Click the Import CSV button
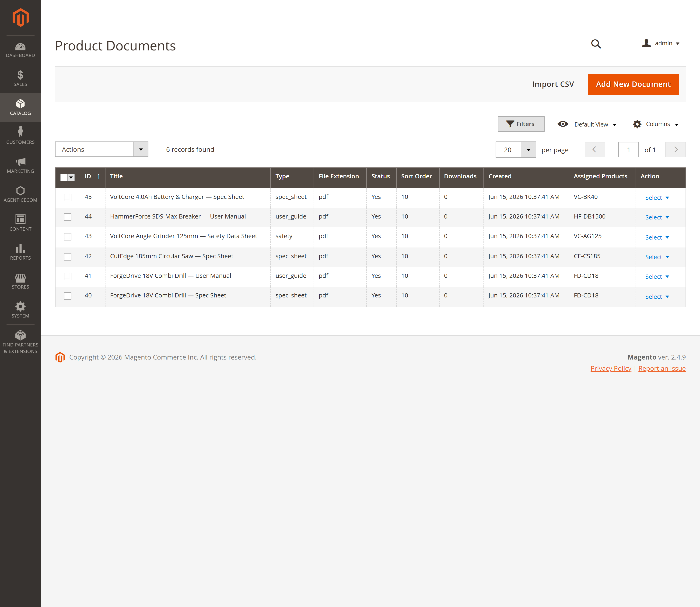 tap(553, 84)
